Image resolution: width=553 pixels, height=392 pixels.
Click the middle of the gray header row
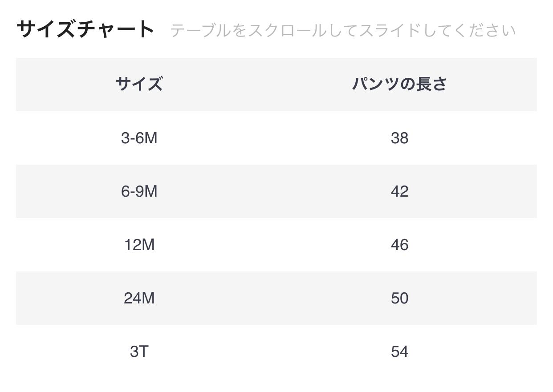point(276,84)
